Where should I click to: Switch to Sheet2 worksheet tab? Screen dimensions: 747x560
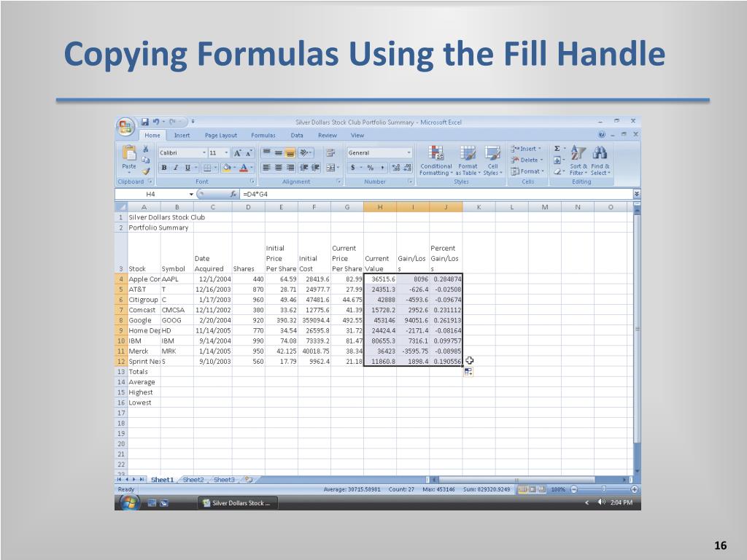[x=193, y=480]
